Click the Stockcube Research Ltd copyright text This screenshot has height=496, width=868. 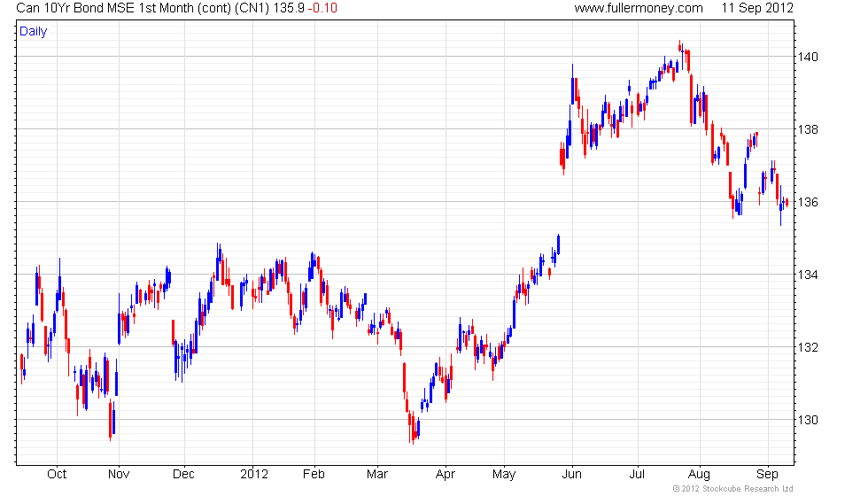click(x=733, y=489)
